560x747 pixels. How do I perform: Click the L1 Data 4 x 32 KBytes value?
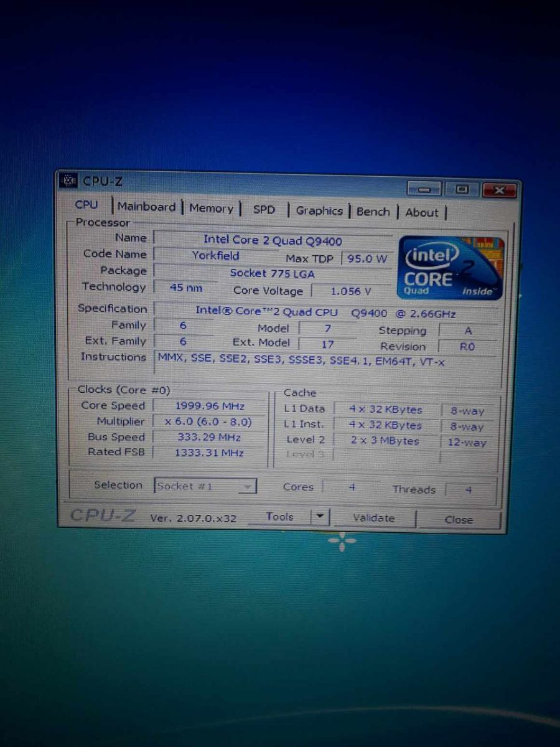pyautogui.click(x=385, y=410)
